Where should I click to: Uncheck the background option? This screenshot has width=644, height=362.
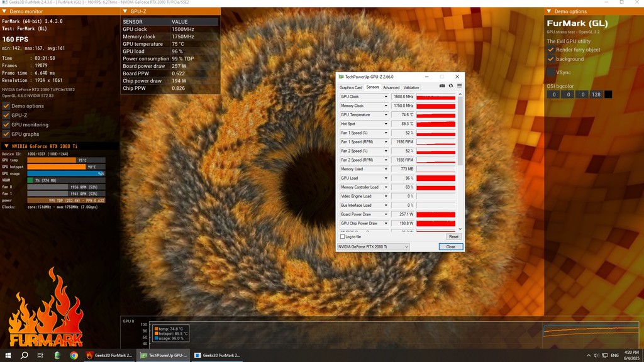pyautogui.click(x=551, y=59)
